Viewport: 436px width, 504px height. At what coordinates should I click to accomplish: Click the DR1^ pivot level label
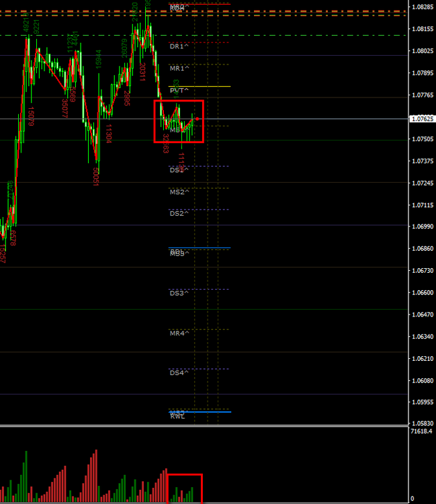point(179,46)
